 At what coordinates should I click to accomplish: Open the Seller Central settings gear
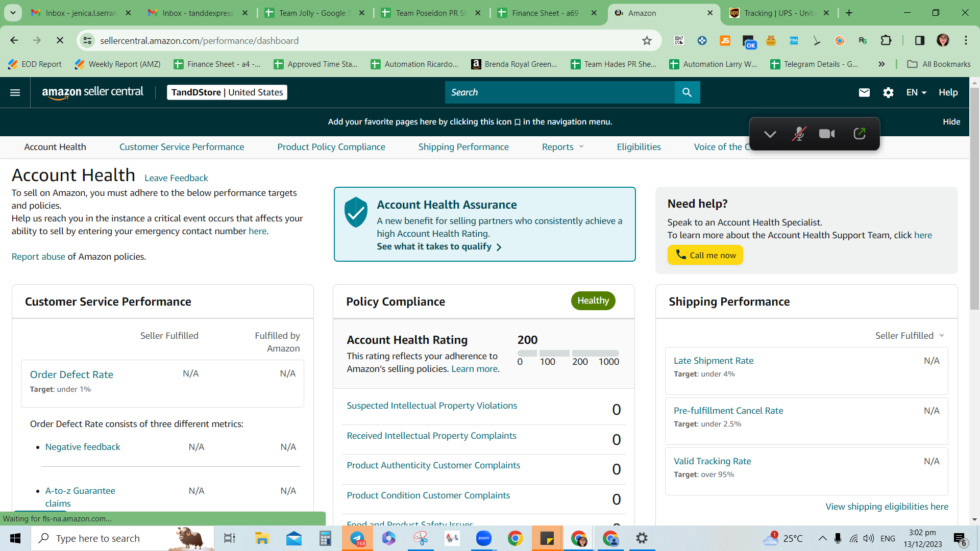pos(888,92)
